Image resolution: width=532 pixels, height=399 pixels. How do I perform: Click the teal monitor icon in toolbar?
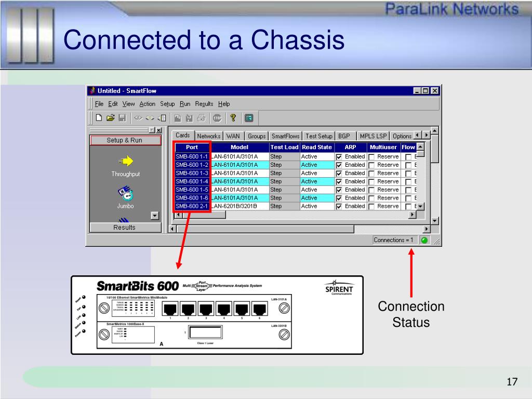[x=249, y=118]
